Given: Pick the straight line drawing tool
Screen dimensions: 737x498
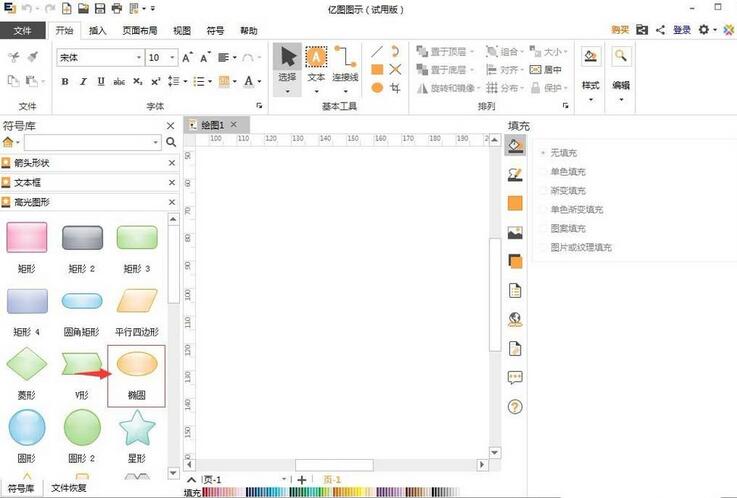Looking at the screenshot, I should coord(377,51).
